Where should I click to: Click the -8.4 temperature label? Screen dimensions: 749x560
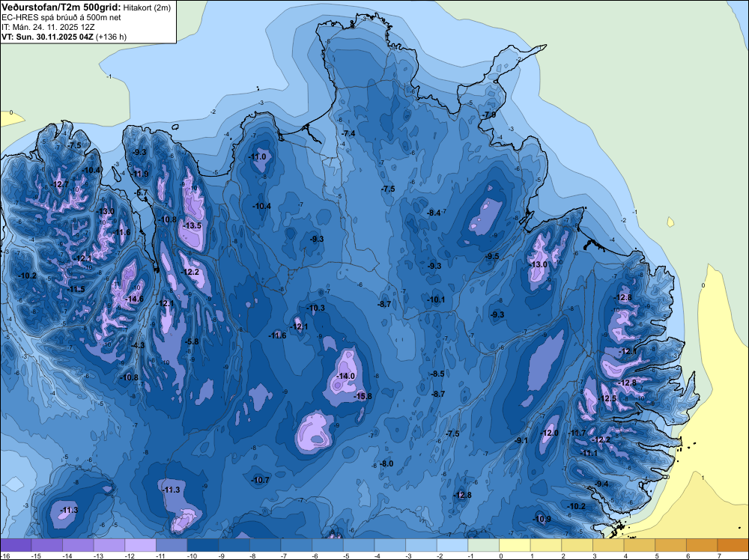point(434,213)
